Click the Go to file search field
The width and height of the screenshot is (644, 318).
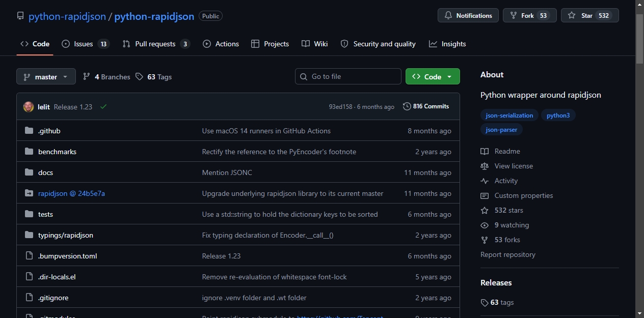coord(348,76)
